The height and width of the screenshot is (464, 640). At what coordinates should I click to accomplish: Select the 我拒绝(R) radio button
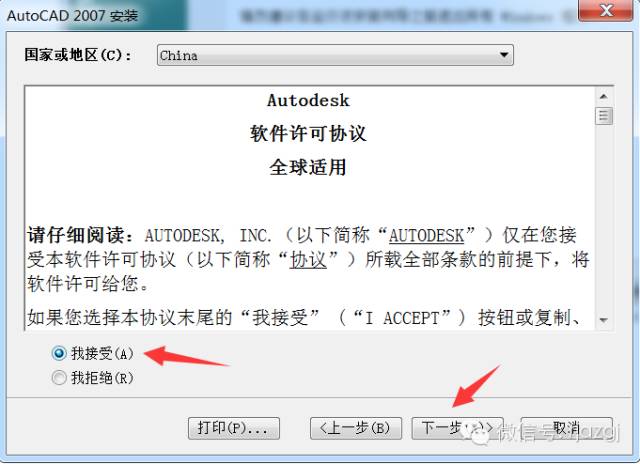59,377
